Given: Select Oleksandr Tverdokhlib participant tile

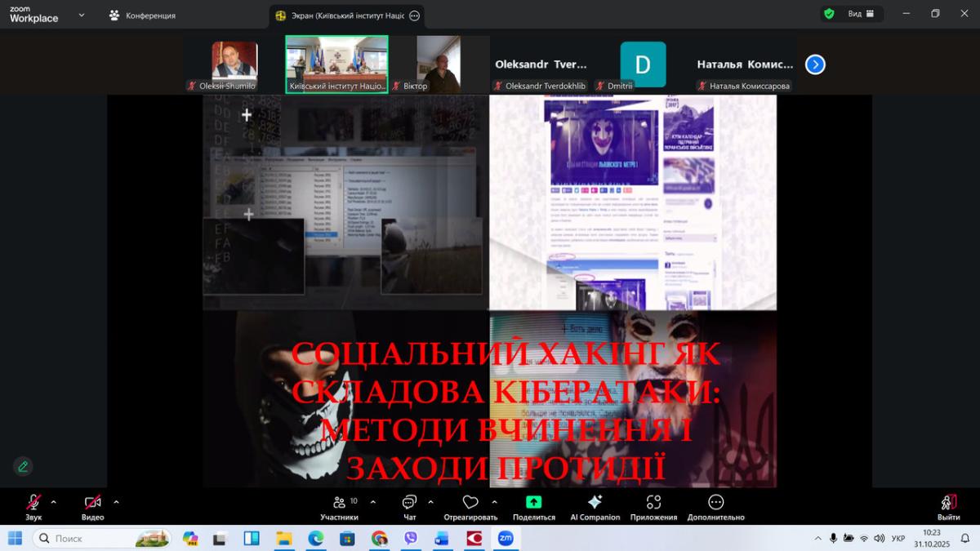Looking at the screenshot, I should (540, 64).
